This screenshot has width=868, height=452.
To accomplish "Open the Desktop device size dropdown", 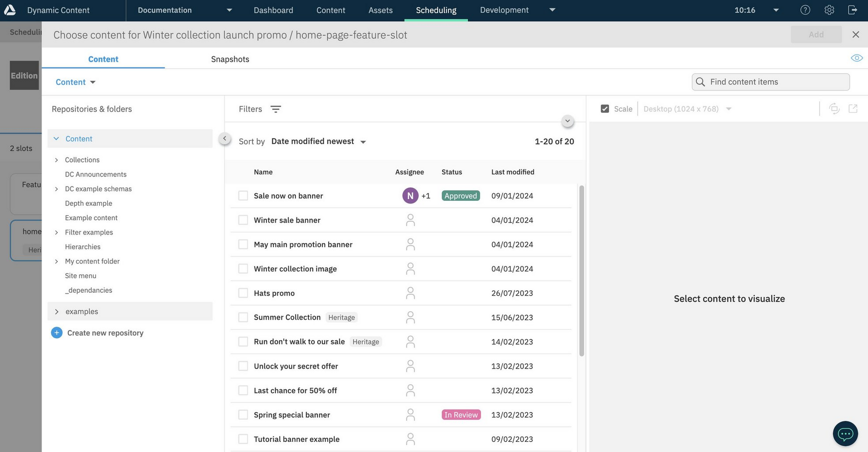I will pos(687,109).
